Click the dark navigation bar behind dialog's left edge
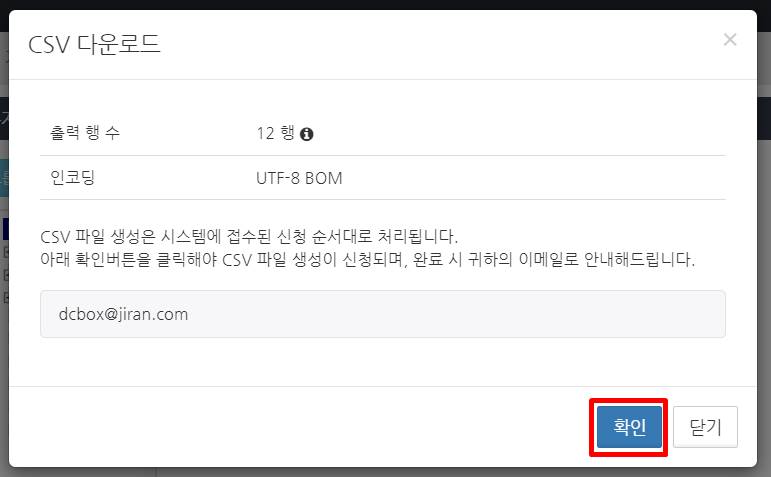 [x=4, y=119]
